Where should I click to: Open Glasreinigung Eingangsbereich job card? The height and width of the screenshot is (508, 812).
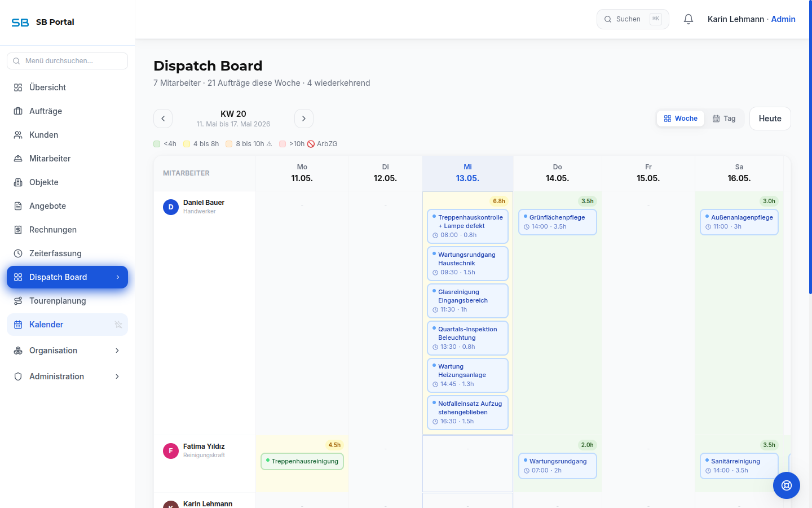pyautogui.click(x=467, y=301)
